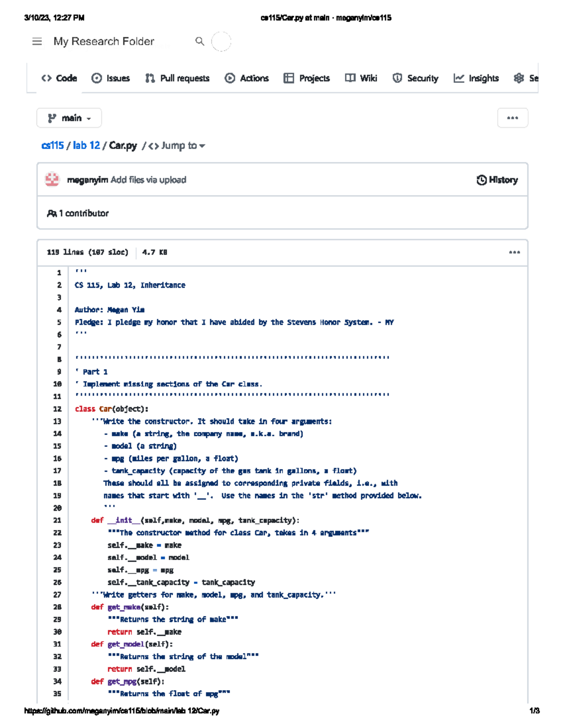Viewport: 563px width, 728px height.
Task: Go to the Pull requests tab
Action: coord(177,78)
